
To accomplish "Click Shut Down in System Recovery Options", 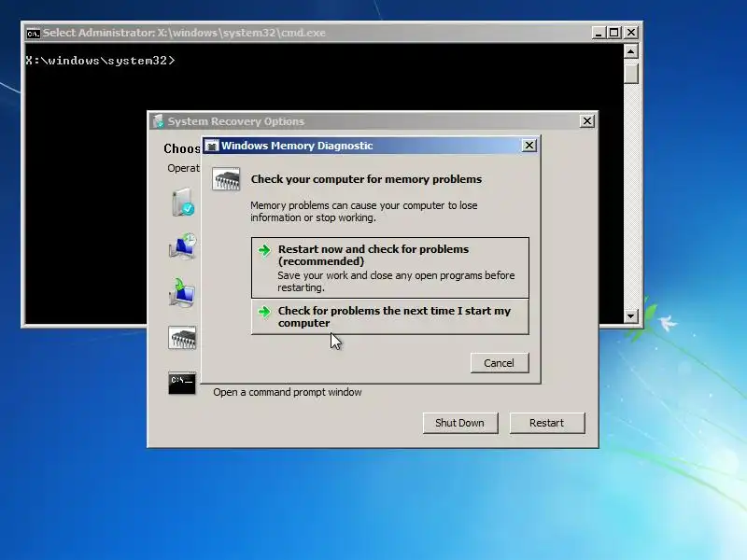I will 459,423.
